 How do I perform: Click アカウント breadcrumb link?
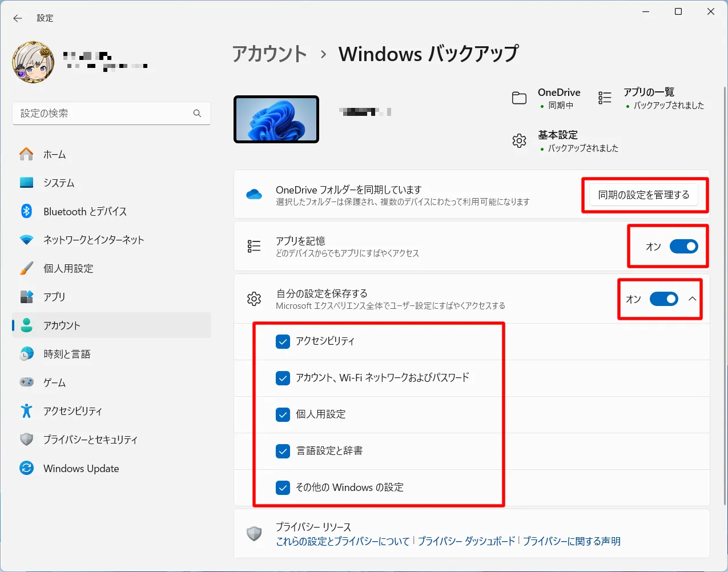tap(270, 54)
